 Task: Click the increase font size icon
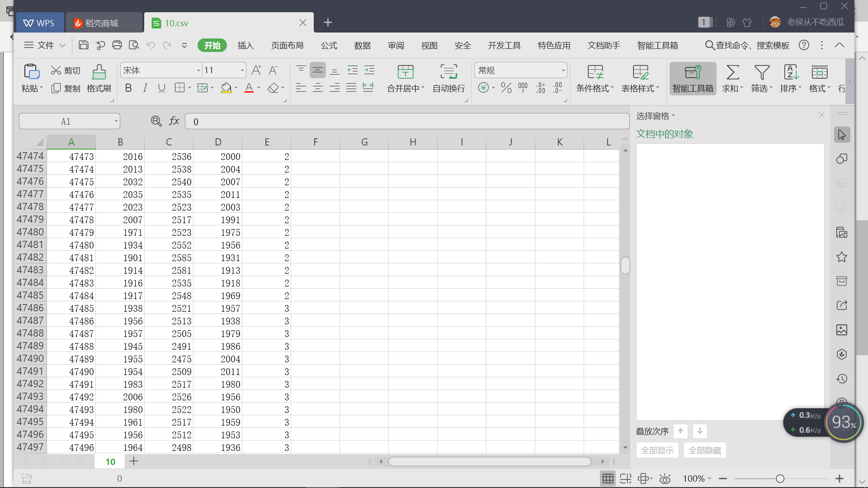(256, 70)
